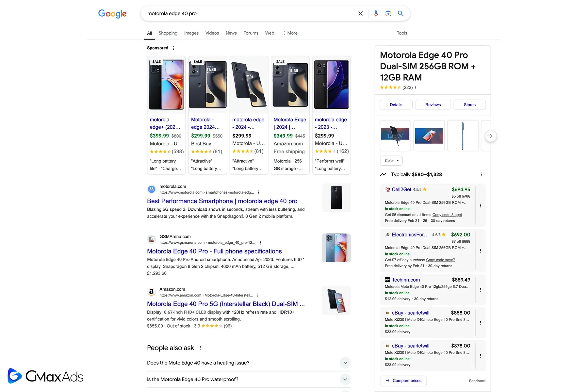Open Best Buy $299.99 sponsored product card
Viewport: 588px width, 392px height.
pos(208,115)
